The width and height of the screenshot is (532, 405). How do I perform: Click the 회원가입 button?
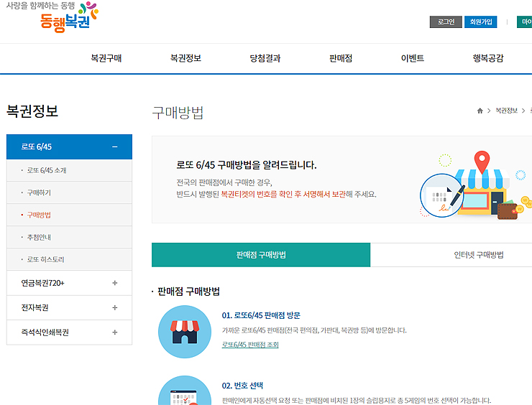(481, 22)
